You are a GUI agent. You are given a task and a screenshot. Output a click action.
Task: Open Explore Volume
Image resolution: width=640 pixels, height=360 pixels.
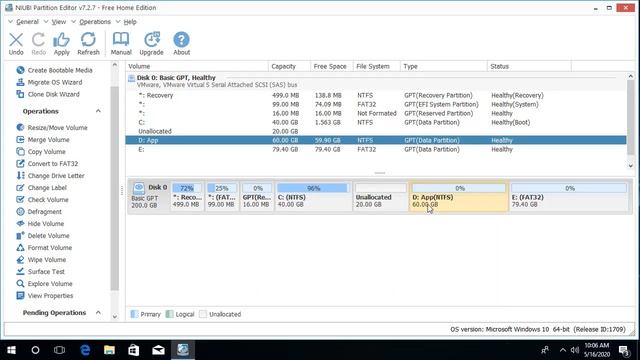click(44, 284)
